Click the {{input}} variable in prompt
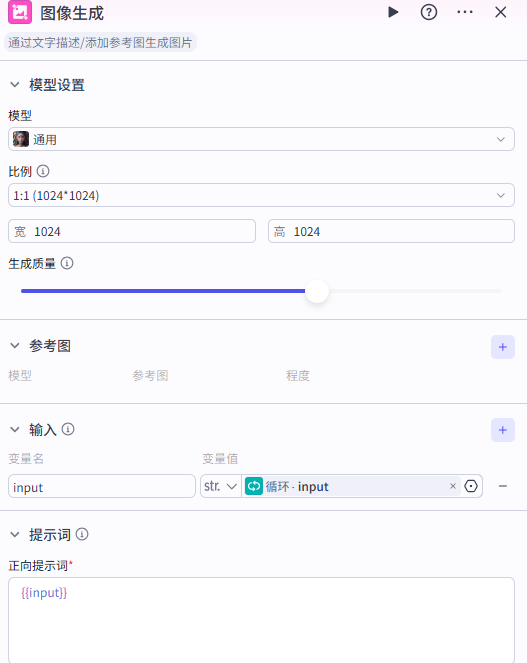The height and width of the screenshot is (663, 527). 44,593
